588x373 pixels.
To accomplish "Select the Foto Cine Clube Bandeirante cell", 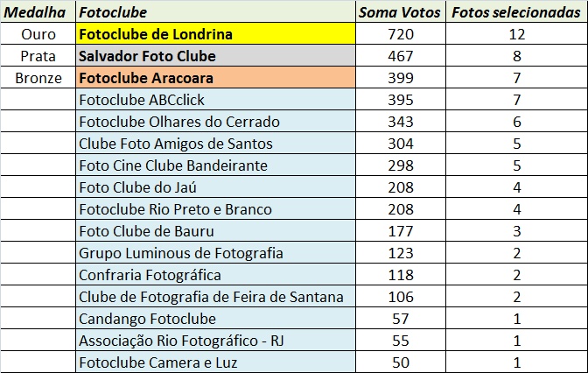I will coord(215,165).
